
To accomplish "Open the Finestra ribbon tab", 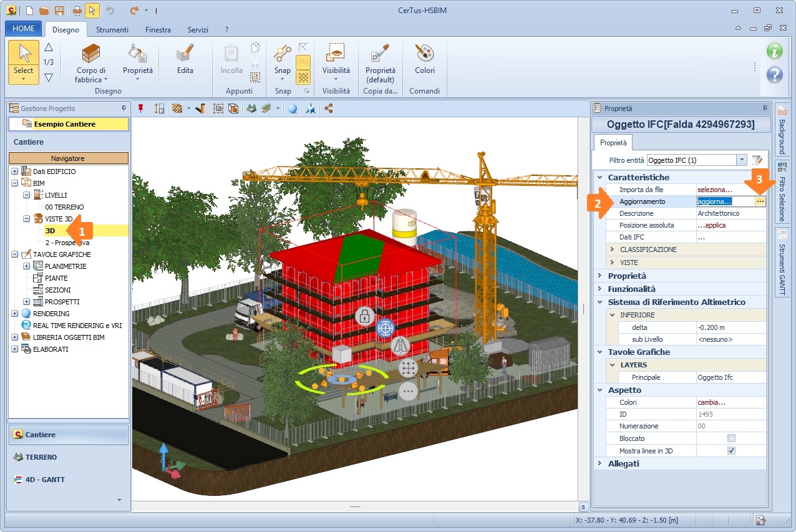I will pos(158,30).
